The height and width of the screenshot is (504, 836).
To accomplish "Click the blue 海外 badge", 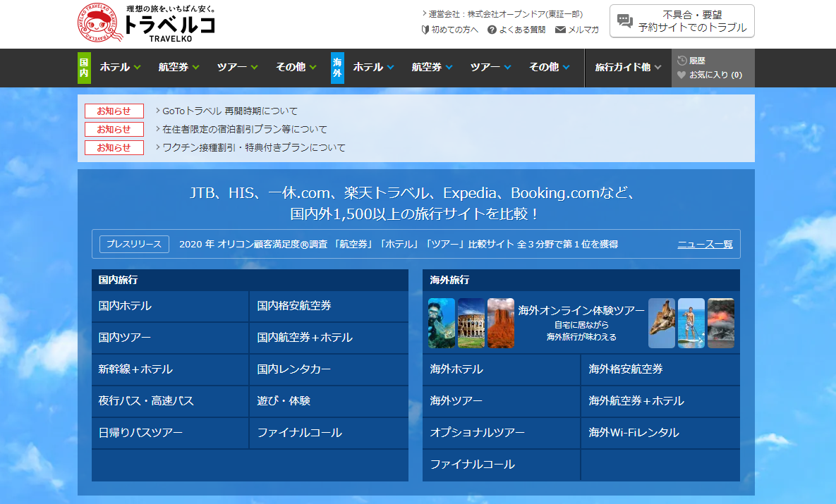I will (337, 68).
